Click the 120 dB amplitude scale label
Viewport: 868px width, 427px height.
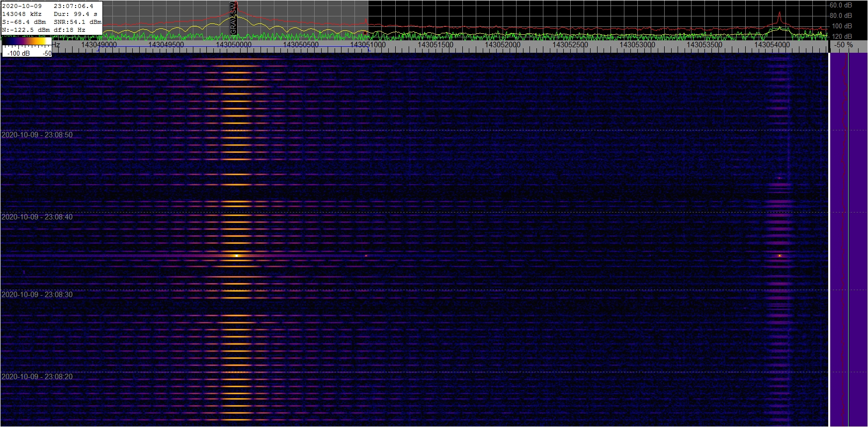pos(842,37)
